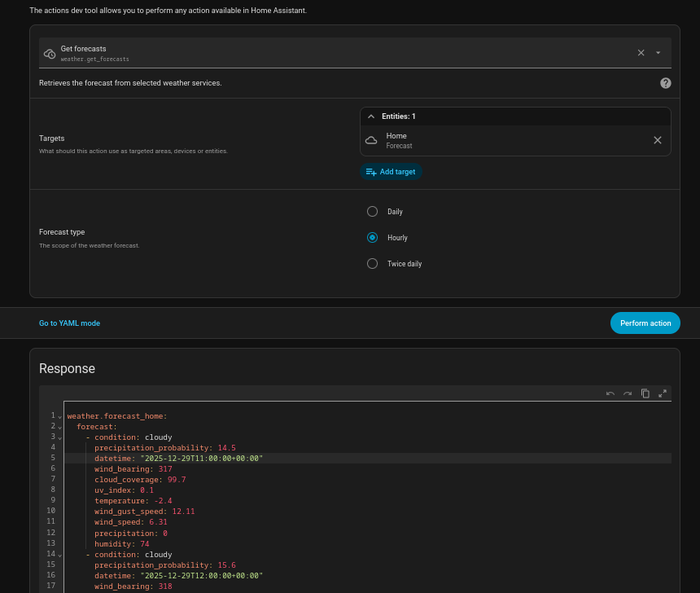The height and width of the screenshot is (593, 700).
Task: Clear the selected Get forecasts action
Action: (x=641, y=53)
